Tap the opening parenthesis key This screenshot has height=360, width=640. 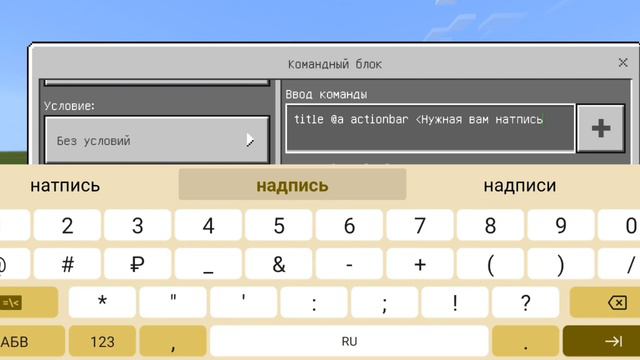click(490, 264)
